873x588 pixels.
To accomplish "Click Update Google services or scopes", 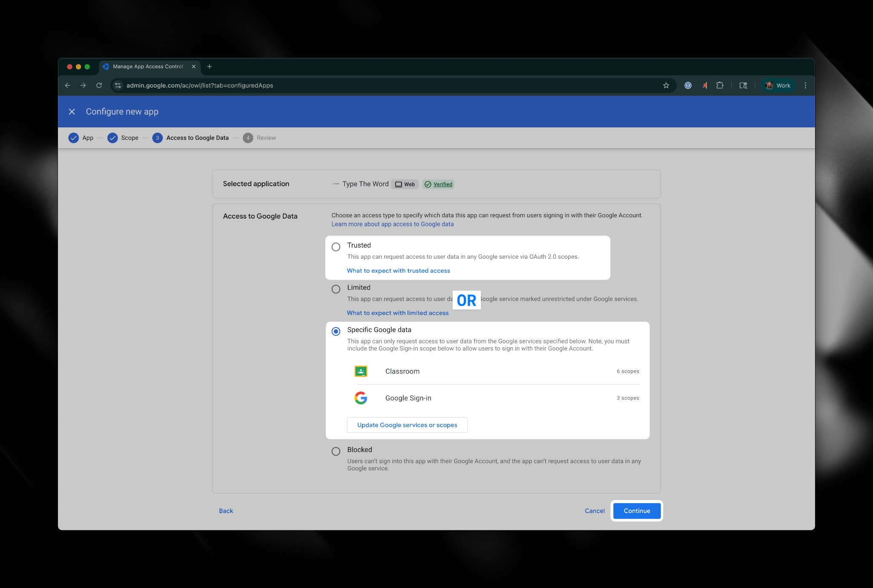I will (x=407, y=425).
